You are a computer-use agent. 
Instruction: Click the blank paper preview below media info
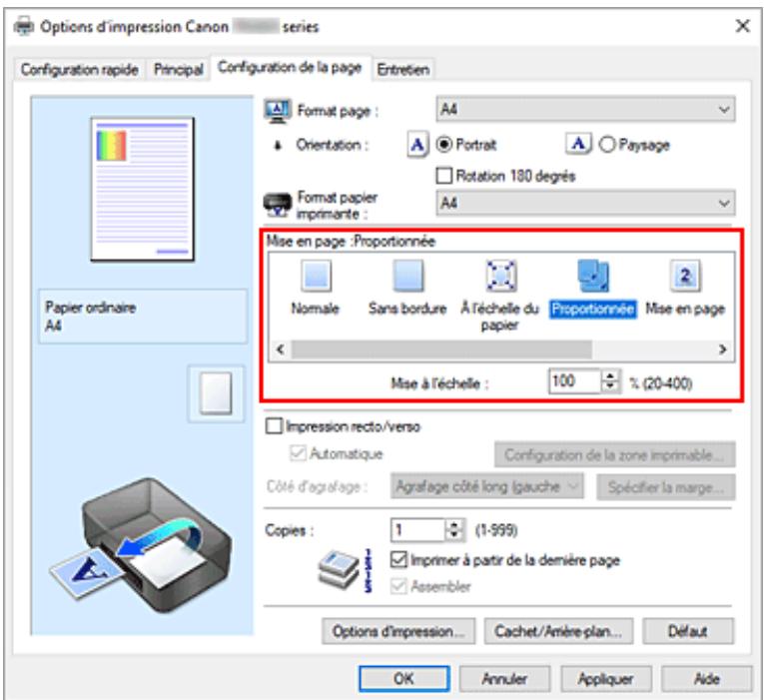click(216, 393)
